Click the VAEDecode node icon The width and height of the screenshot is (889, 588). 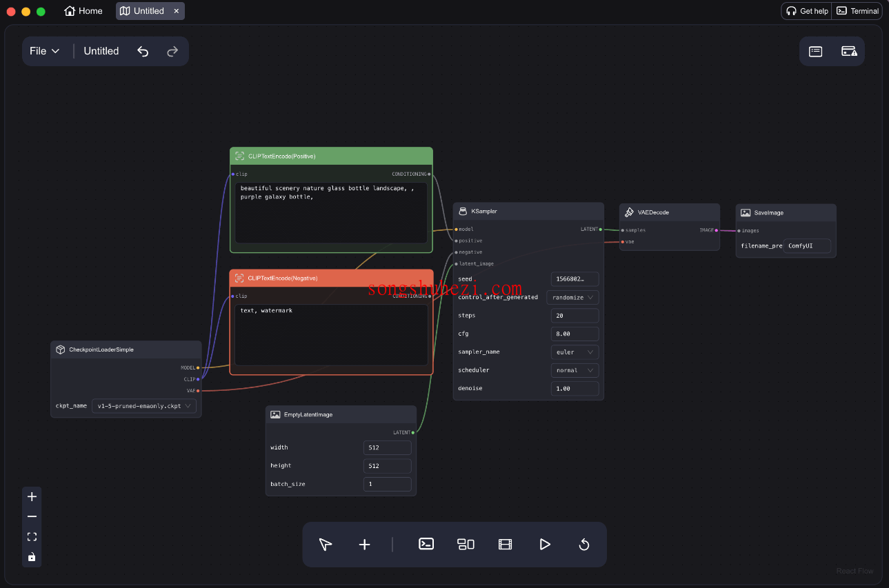click(629, 212)
